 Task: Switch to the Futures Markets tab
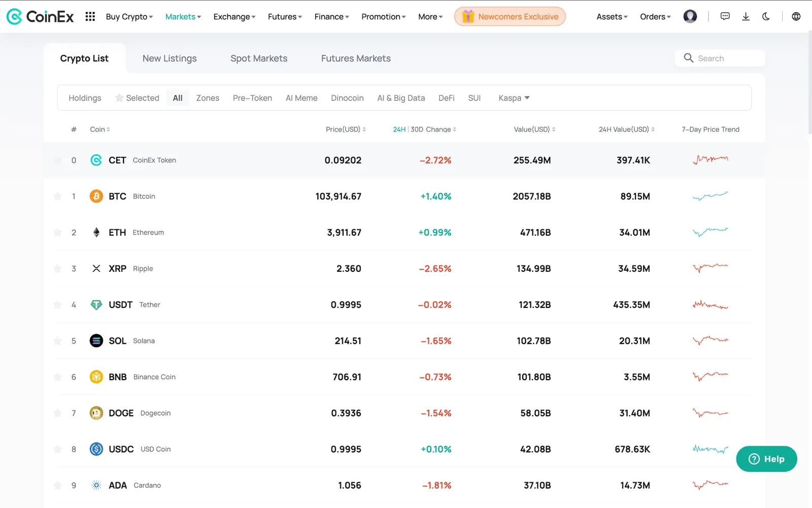pyautogui.click(x=356, y=58)
